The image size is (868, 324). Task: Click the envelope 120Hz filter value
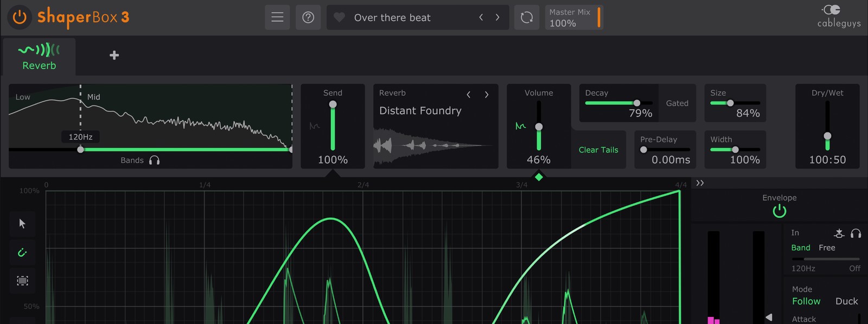click(x=803, y=268)
